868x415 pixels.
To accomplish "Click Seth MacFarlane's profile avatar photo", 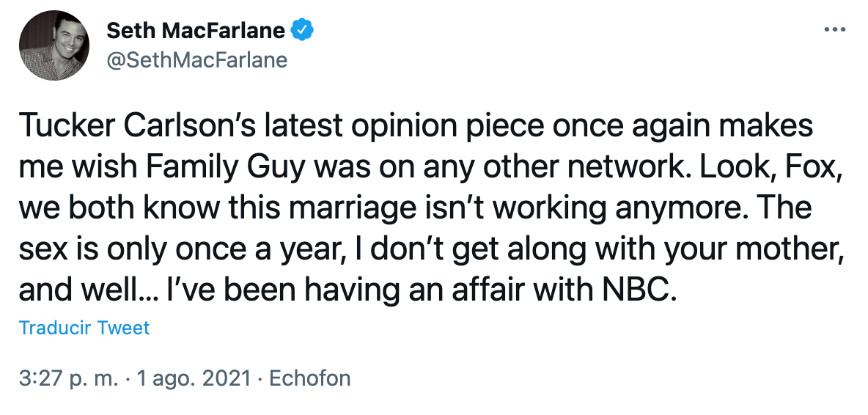I will [50, 45].
